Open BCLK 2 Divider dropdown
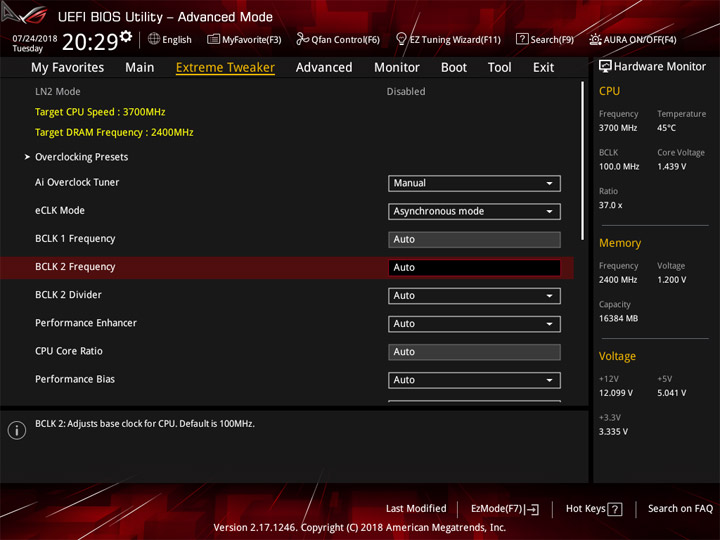720x540 pixels. 474,296
